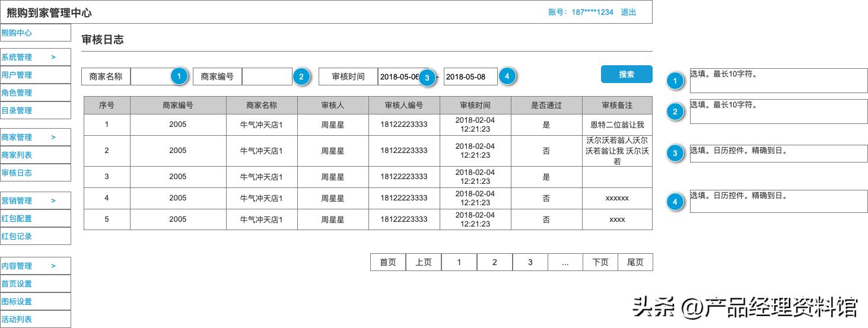Open 红包记录 in the sidebar

(x=35, y=237)
